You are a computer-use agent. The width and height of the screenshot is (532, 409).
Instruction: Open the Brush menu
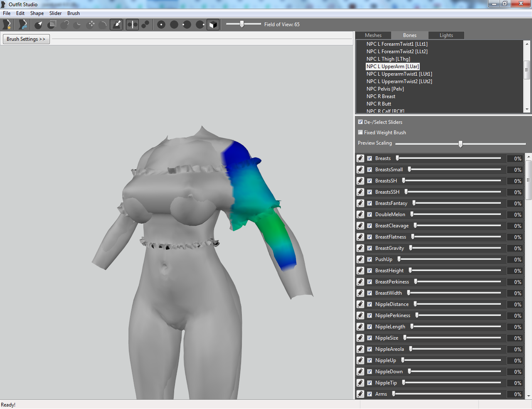[74, 13]
